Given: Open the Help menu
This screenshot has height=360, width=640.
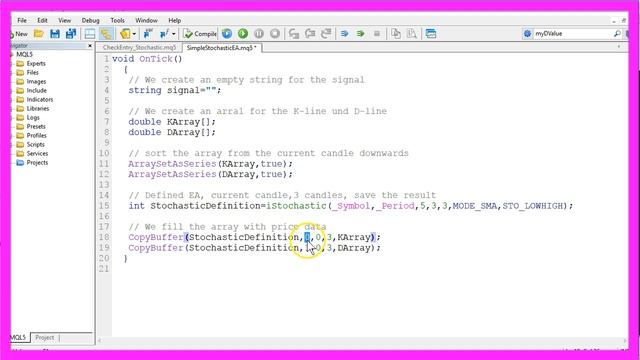Looking at the screenshot, I should tap(174, 20).
